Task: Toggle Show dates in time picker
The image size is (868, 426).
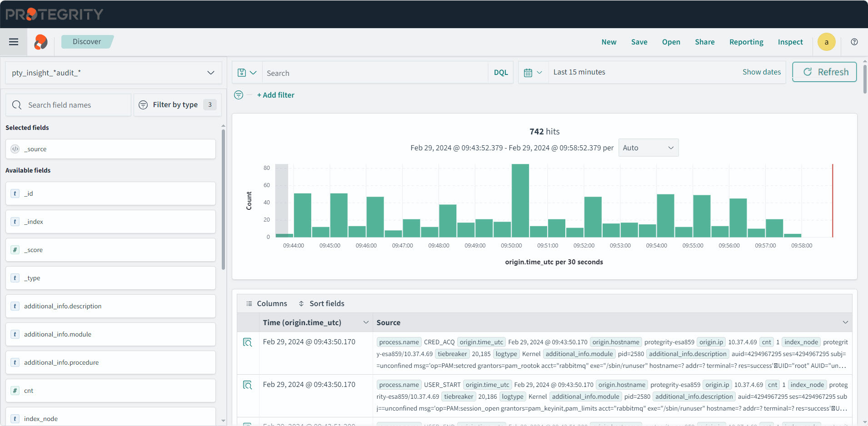Action: click(761, 72)
